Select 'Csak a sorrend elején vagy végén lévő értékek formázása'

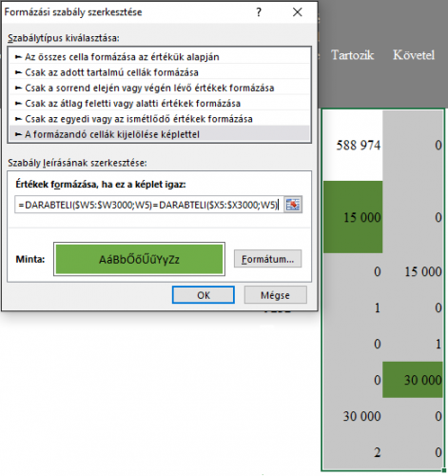point(159,88)
